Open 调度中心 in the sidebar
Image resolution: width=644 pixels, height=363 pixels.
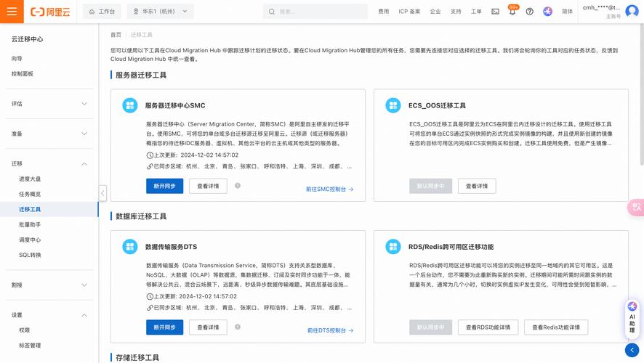[30, 240]
